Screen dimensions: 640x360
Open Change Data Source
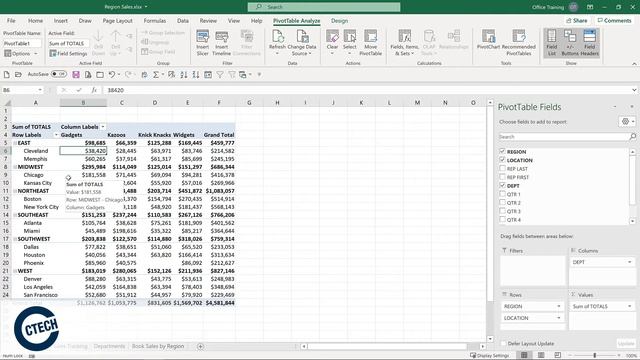click(x=302, y=42)
